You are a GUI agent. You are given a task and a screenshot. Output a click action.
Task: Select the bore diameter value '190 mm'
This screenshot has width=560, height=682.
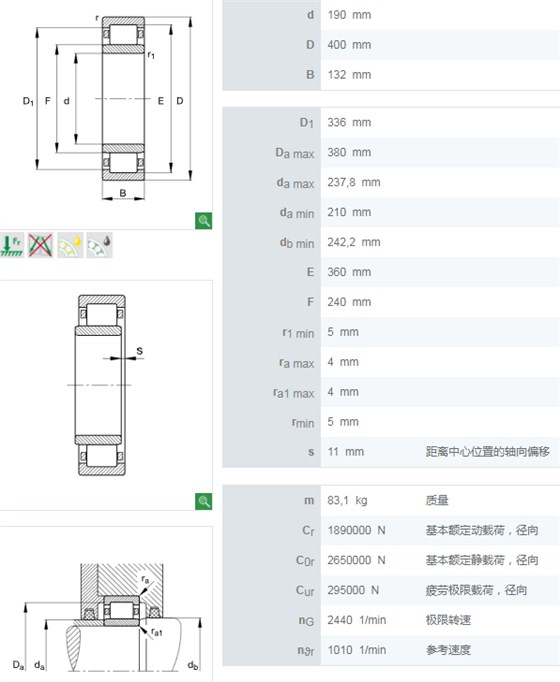click(x=349, y=15)
